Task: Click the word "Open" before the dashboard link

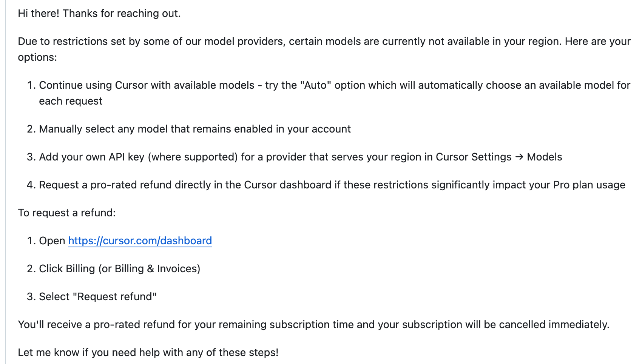Action: (52, 241)
